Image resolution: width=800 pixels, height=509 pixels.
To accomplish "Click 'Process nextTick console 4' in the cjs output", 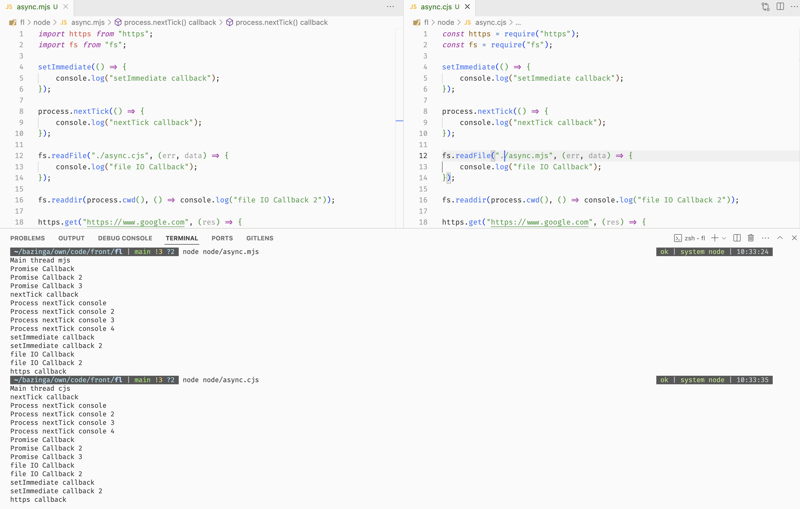I will pyautogui.click(x=62, y=431).
